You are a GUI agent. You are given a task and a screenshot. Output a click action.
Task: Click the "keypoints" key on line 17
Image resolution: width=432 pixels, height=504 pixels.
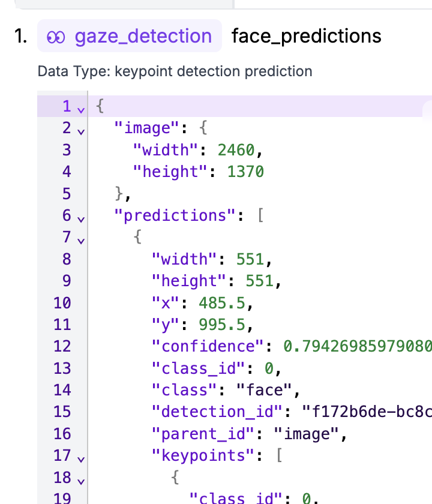pyautogui.click(x=203, y=455)
